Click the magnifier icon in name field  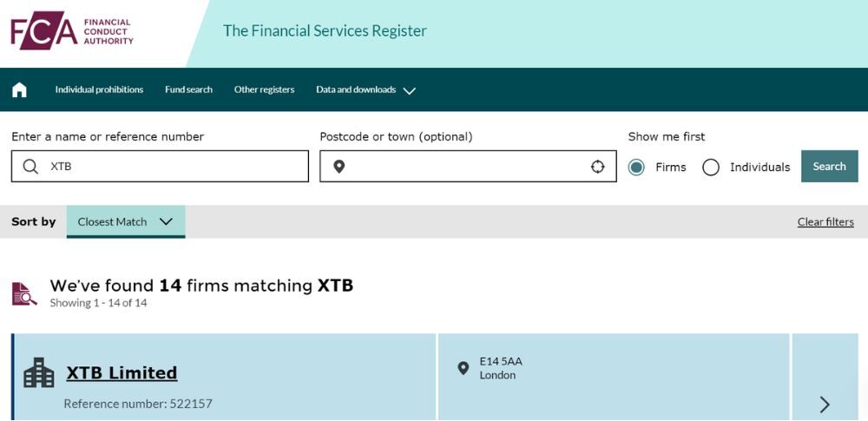(30, 167)
